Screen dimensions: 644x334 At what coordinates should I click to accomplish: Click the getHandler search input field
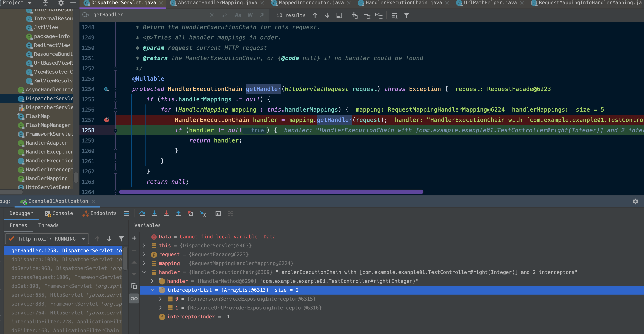point(150,15)
